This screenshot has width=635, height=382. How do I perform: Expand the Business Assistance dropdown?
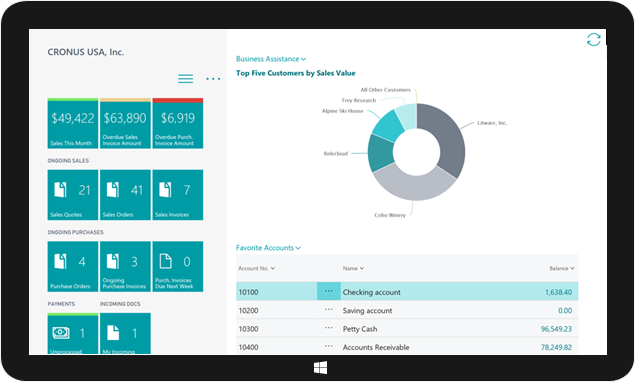(271, 59)
